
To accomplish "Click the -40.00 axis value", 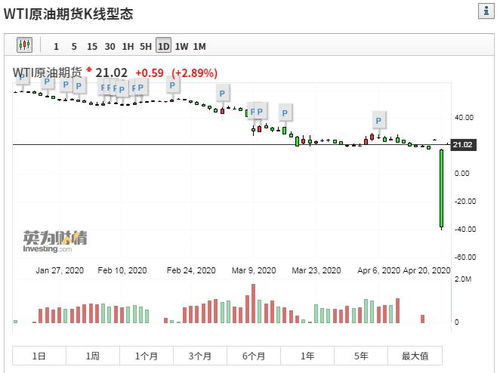I will (x=465, y=229).
